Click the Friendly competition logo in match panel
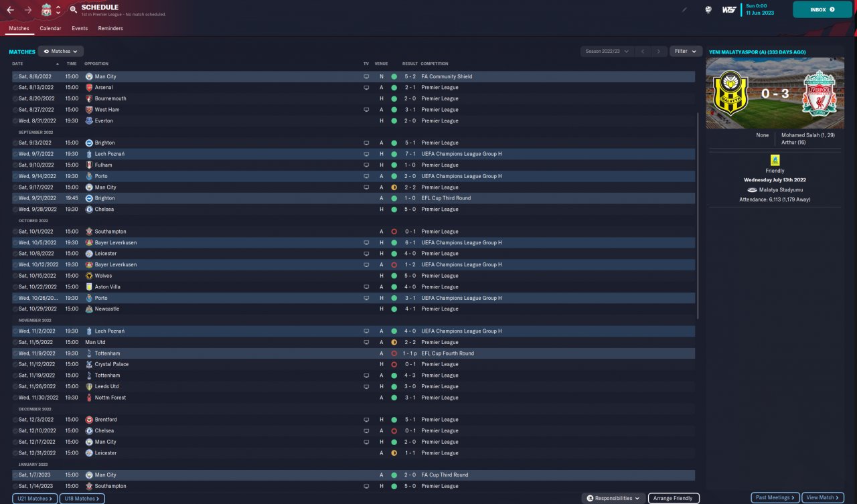Screen dimensions: 857x504 pyautogui.click(x=775, y=161)
